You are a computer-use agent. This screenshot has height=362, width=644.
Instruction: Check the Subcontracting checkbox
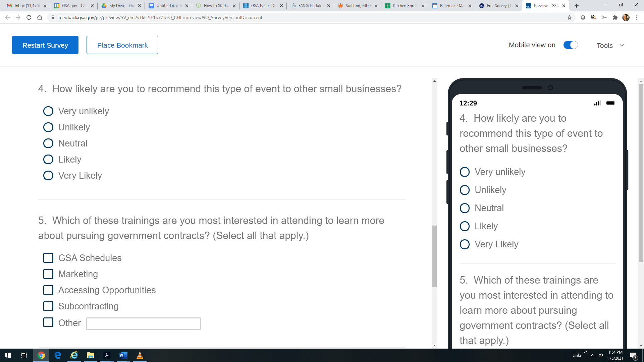click(48, 306)
